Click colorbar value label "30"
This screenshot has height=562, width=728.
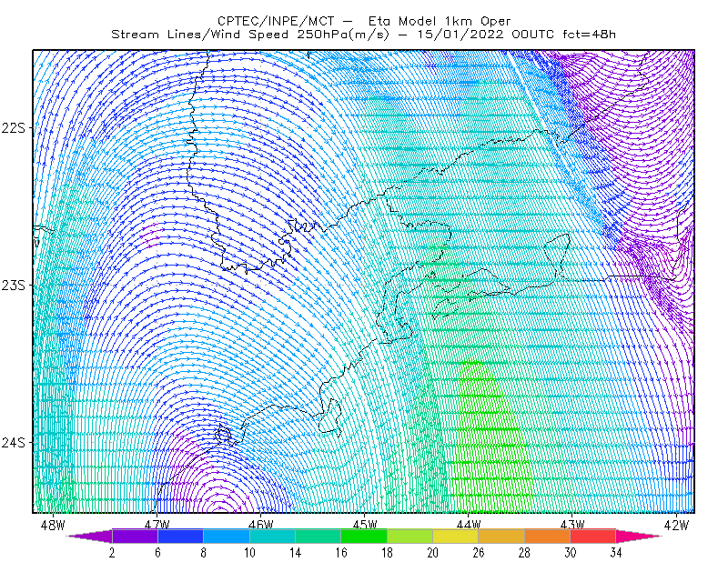[571, 553]
